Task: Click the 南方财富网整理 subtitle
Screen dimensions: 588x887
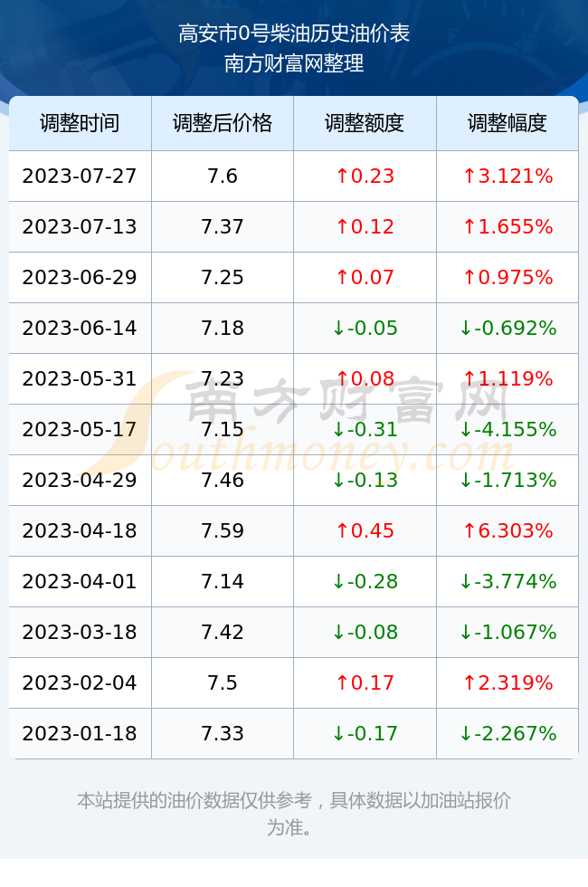Action: click(294, 63)
